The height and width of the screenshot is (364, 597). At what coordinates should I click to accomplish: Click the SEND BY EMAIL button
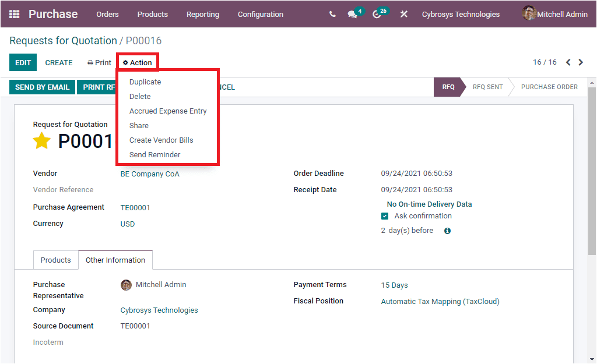point(41,87)
